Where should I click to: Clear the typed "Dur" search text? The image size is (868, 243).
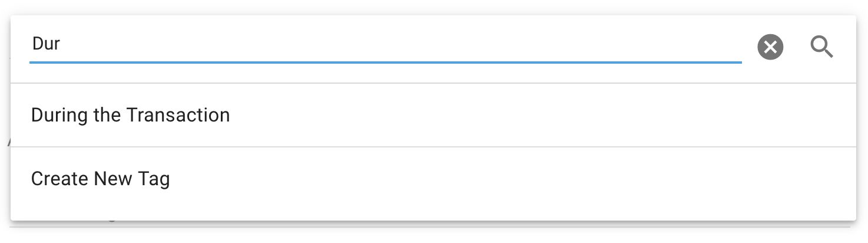coord(770,47)
